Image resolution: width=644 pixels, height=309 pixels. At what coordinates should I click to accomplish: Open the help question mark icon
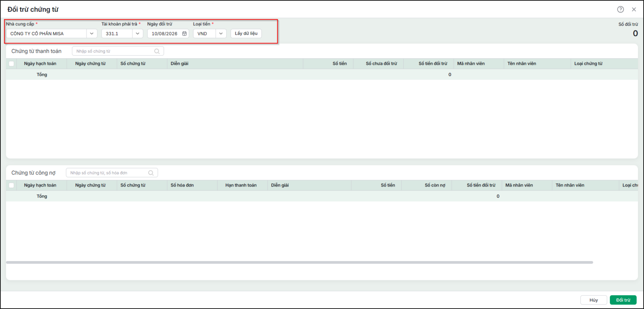[x=620, y=9]
